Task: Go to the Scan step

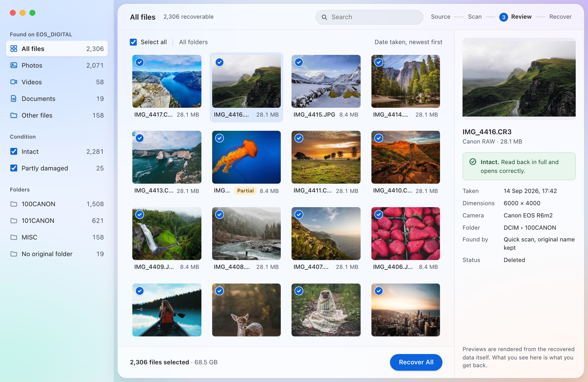Action: 475,17
